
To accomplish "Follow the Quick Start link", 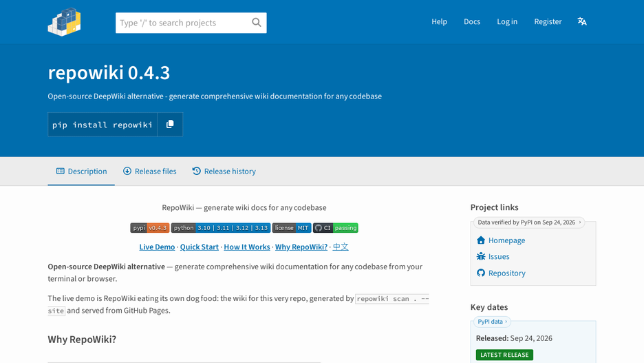I will pyautogui.click(x=200, y=247).
